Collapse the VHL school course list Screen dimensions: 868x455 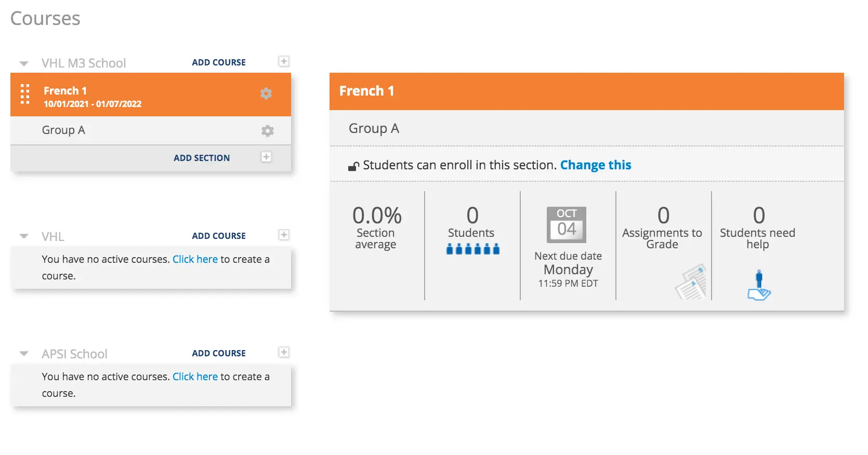pos(24,236)
